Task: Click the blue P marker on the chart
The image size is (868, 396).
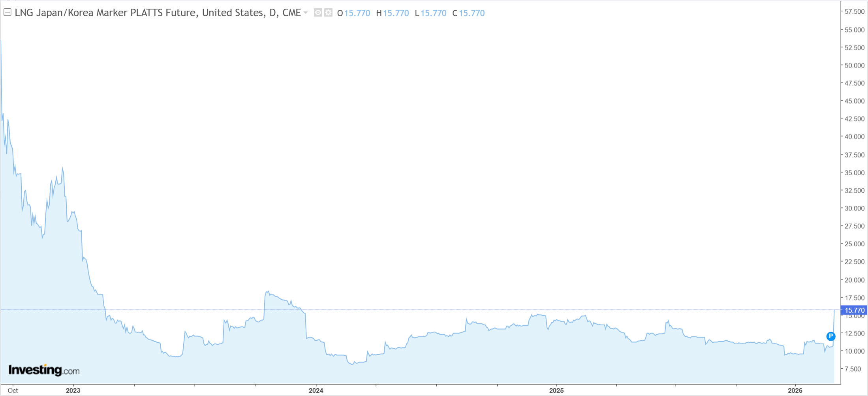Action: click(x=831, y=336)
